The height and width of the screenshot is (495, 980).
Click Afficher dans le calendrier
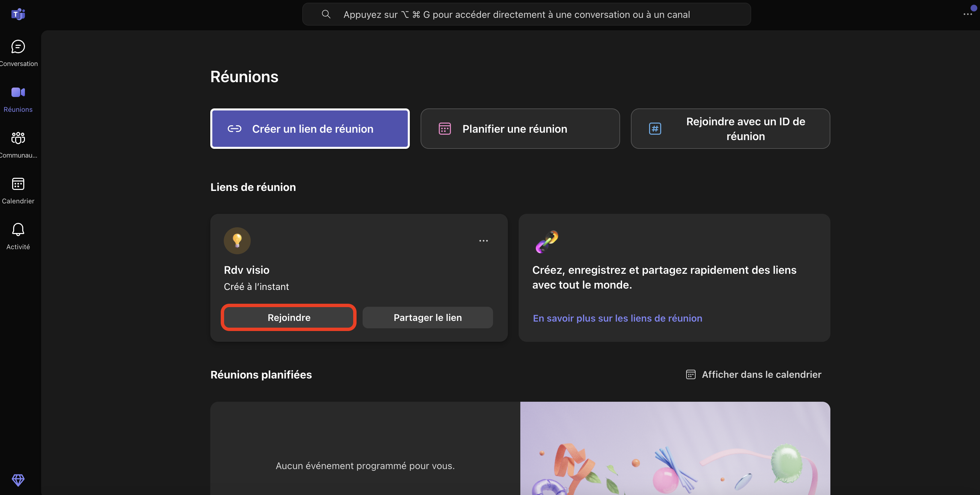[753, 374]
